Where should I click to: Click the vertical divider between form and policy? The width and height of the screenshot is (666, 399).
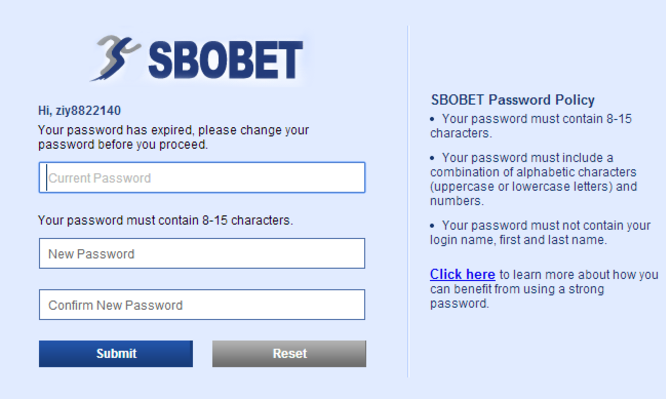[x=408, y=201]
